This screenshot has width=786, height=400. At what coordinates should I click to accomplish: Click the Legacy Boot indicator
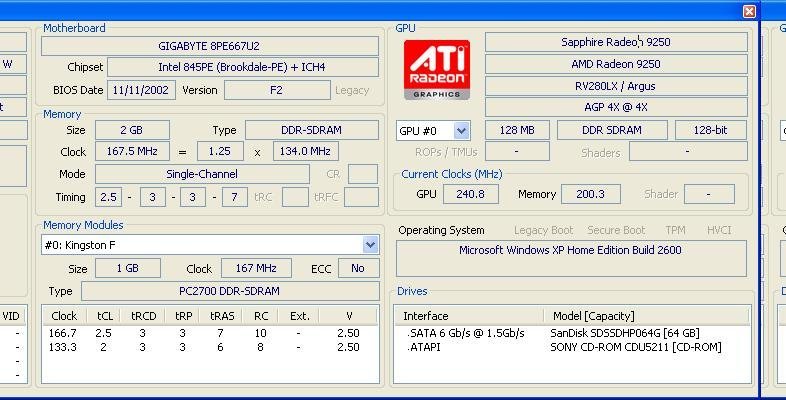(543, 230)
